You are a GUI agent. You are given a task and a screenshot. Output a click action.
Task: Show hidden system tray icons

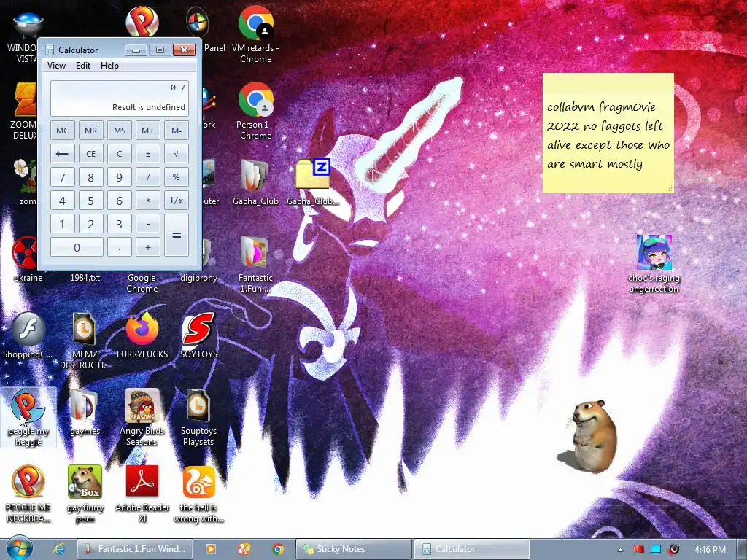click(620, 550)
